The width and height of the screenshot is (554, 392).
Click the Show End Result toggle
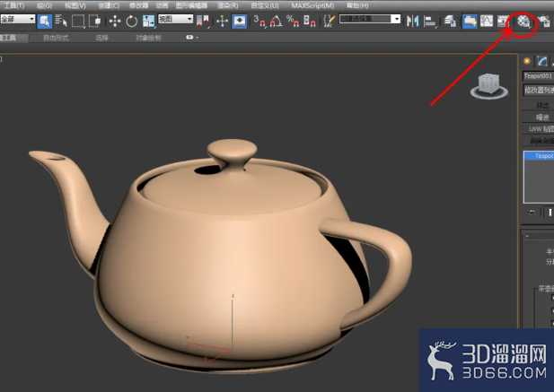tap(550, 212)
